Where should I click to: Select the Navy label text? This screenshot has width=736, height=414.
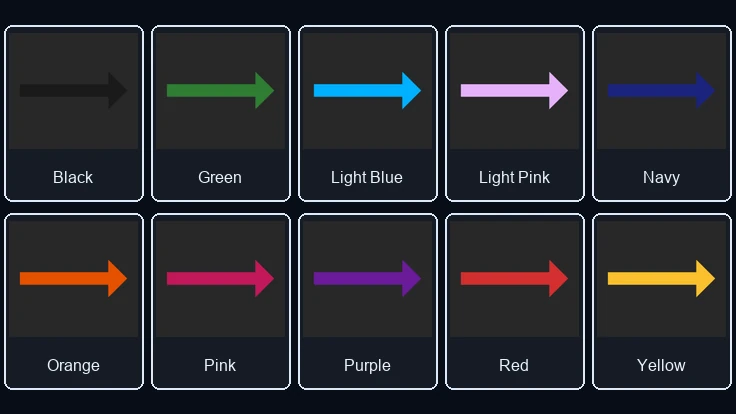[661, 177]
